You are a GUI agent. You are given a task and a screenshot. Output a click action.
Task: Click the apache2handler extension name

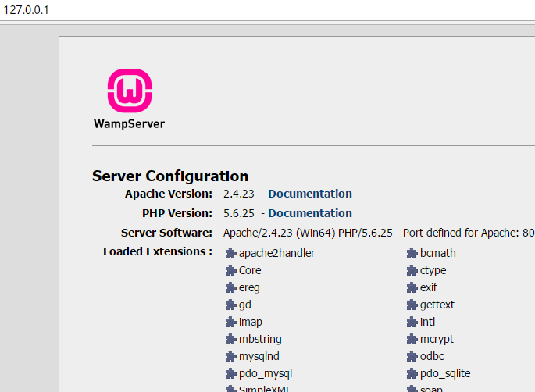[276, 253]
